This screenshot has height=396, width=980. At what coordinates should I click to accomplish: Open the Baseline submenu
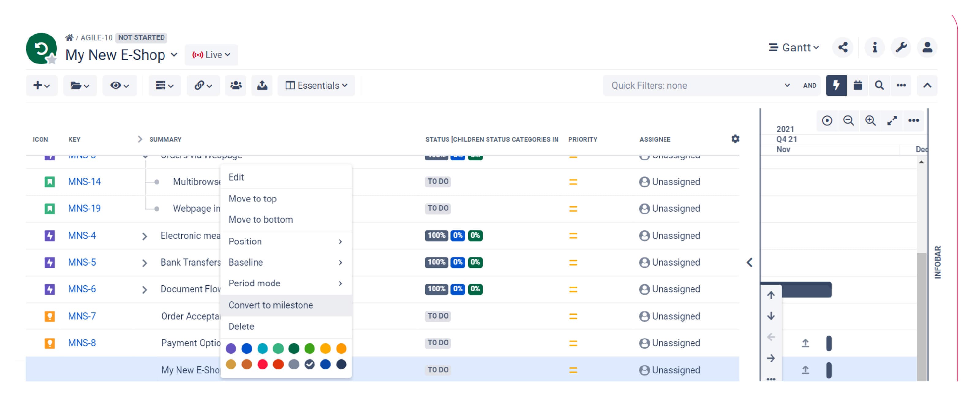point(286,263)
